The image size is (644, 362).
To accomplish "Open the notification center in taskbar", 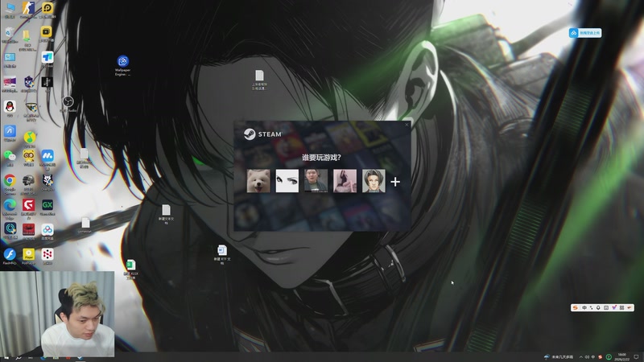I will point(636,357).
